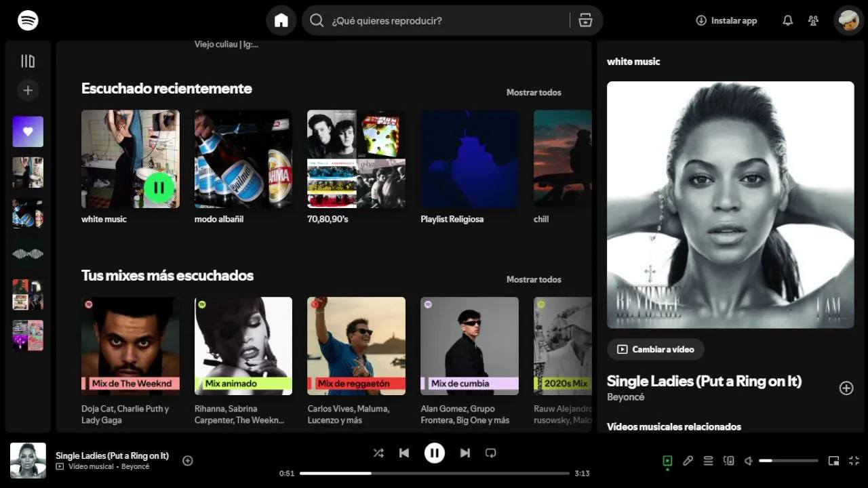Screen dimensions: 868x488
Task: Open the lyrics microphone icon
Action: pyautogui.click(x=688, y=461)
